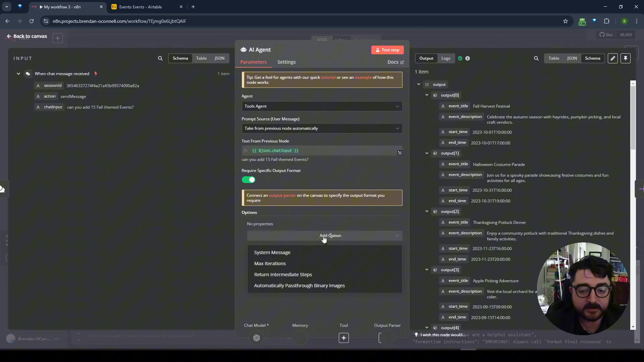Click the site info icon in address bar

coord(46,21)
